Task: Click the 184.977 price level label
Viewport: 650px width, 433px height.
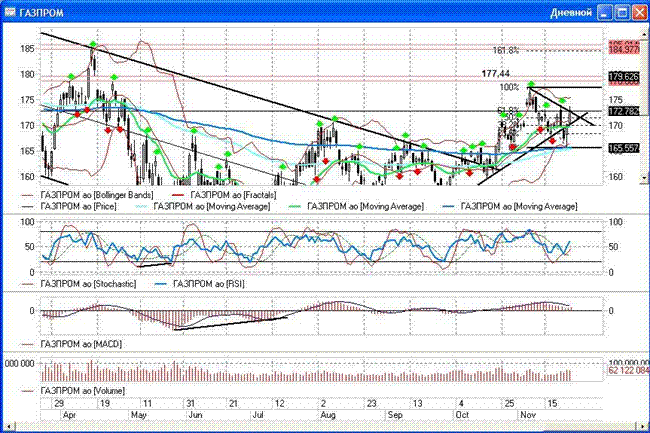Action: (624, 49)
